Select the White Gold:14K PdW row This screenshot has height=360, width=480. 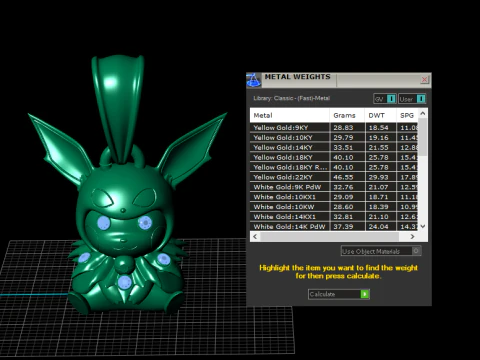334,227
